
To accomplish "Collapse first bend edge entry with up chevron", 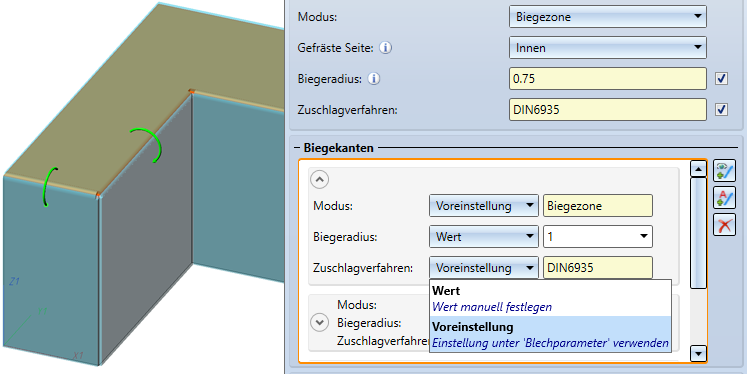I will (319, 180).
